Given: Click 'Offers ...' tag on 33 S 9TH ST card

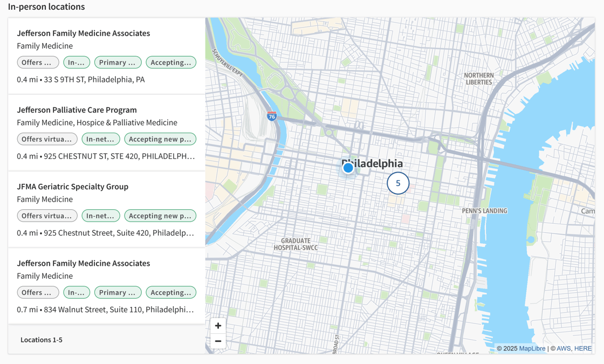Looking at the screenshot, I should pyautogui.click(x=38, y=63).
